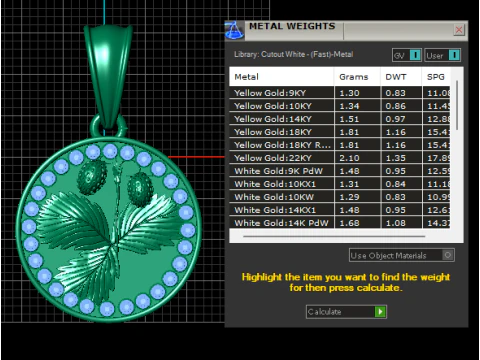
Task: Select the Yellow Gold:18KY R... row
Action: pyautogui.click(x=340, y=145)
